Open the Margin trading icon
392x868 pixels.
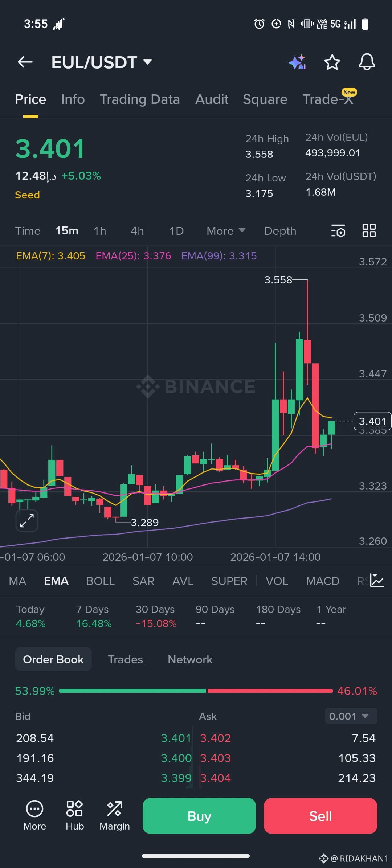pyautogui.click(x=115, y=816)
